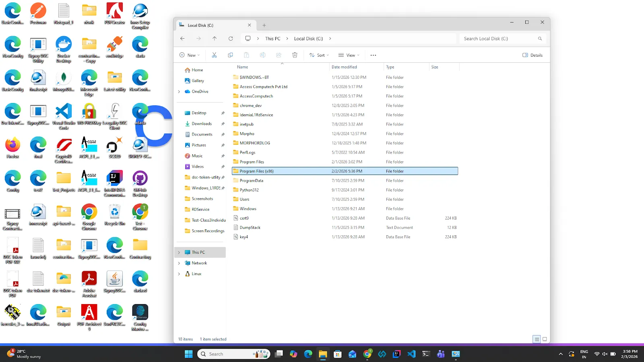Open the See more three-dots menu
This screenshot has width=644, height=362.
373,55
